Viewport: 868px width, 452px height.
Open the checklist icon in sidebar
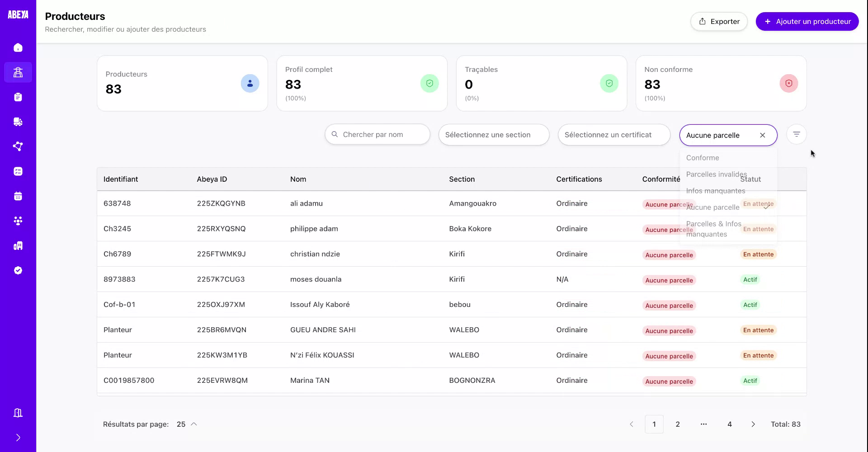18,171
